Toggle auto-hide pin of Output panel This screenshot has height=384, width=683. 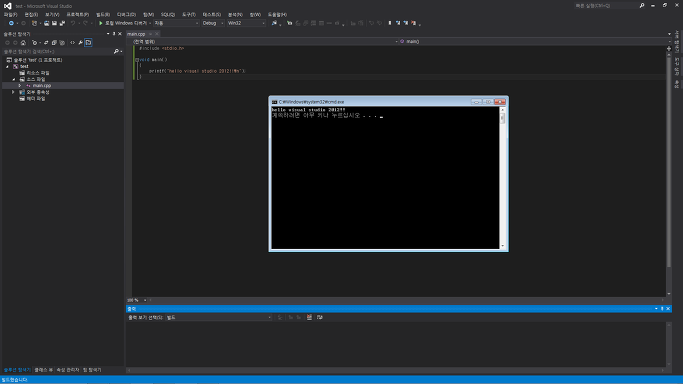[x=662, y=309]
